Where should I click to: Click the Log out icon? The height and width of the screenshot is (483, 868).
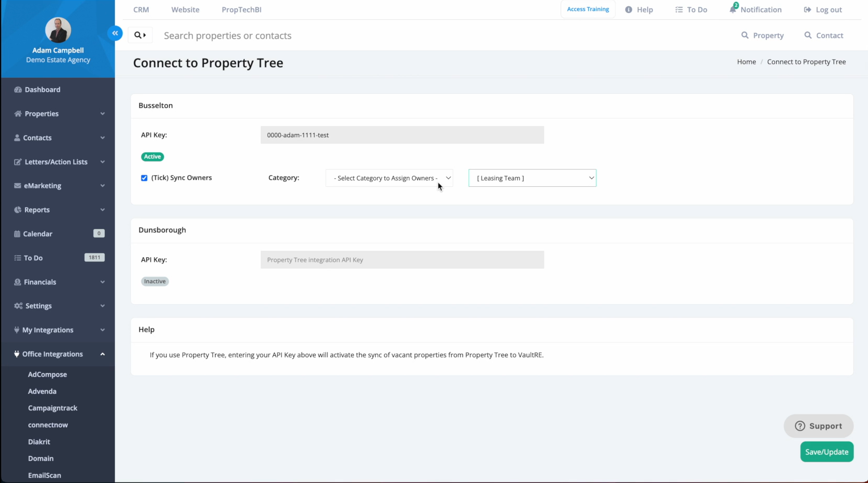807,9
